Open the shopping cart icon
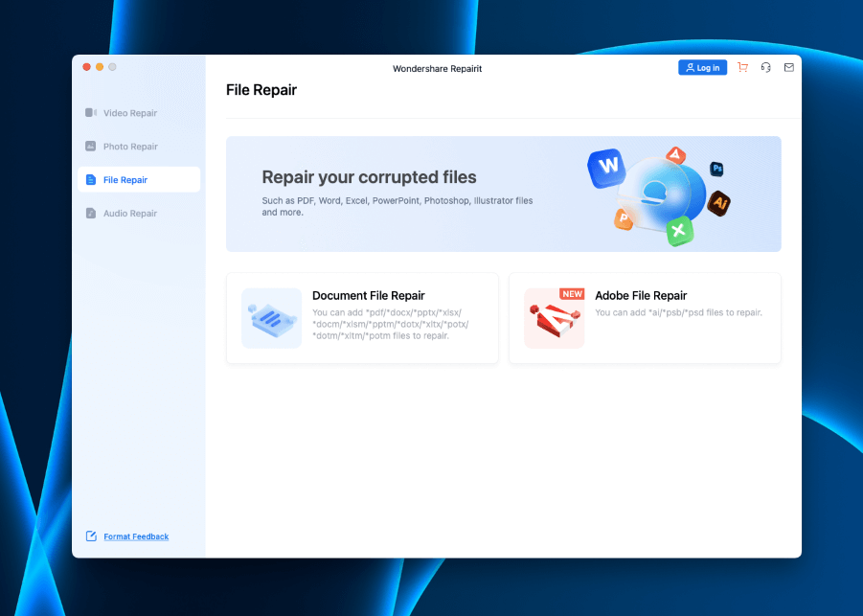 [x=742, y=67]
